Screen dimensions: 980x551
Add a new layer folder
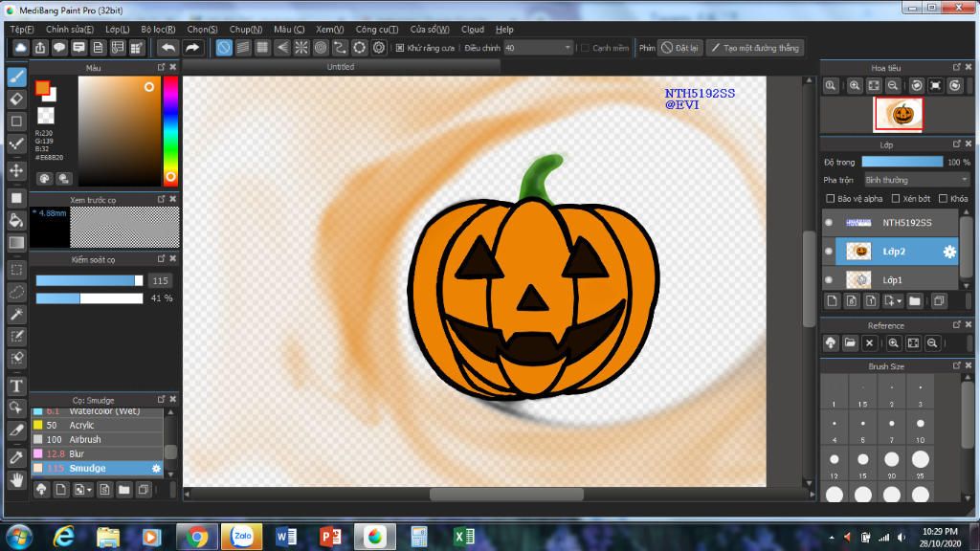pos(915,301)
